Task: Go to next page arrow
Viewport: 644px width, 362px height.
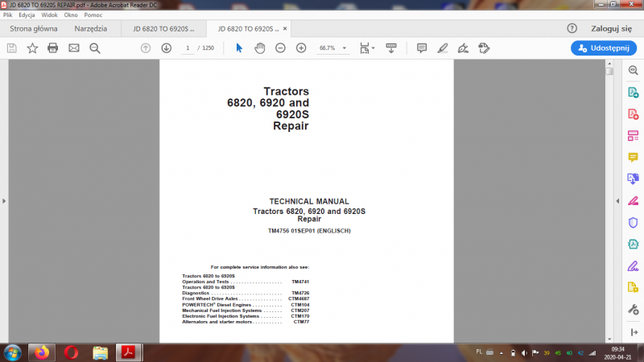Action: pyautogui.click(x=167, y=48)
